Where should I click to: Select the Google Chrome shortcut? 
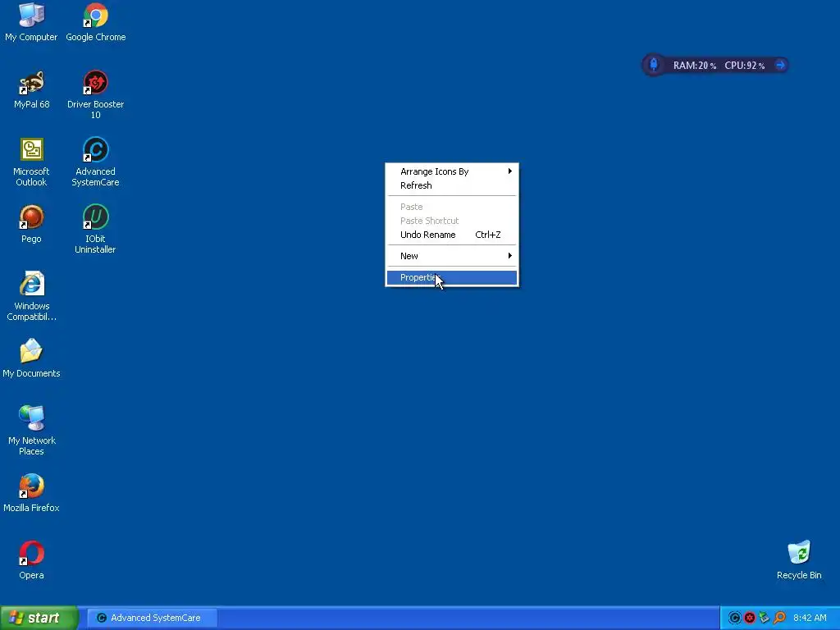tap(95, 22)
